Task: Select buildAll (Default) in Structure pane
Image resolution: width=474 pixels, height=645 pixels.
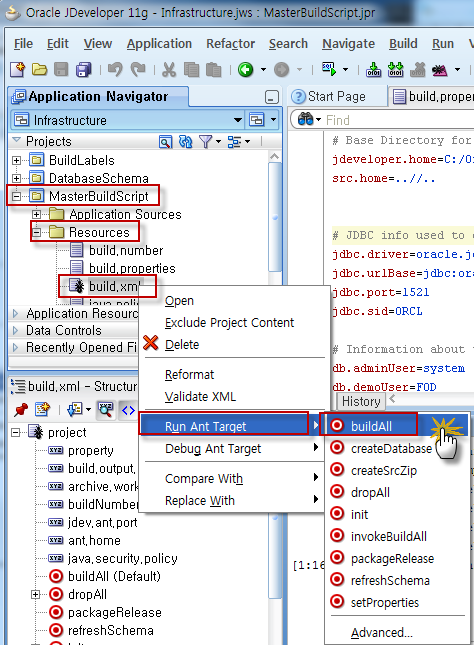Action: 114,576
